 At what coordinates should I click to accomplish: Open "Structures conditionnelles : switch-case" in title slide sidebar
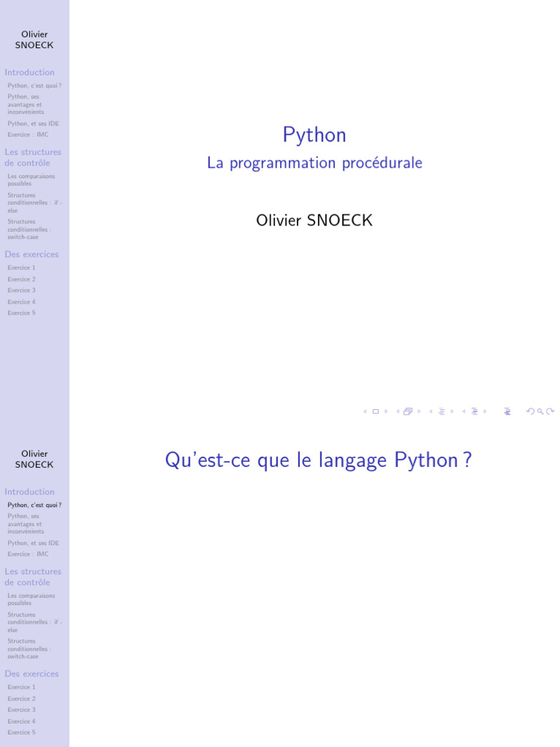[x=29, y=229]
